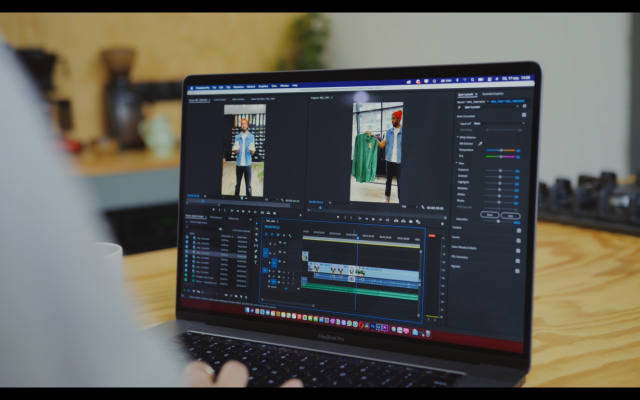
Task: Expand the Curves section
Action: [456, 237]
